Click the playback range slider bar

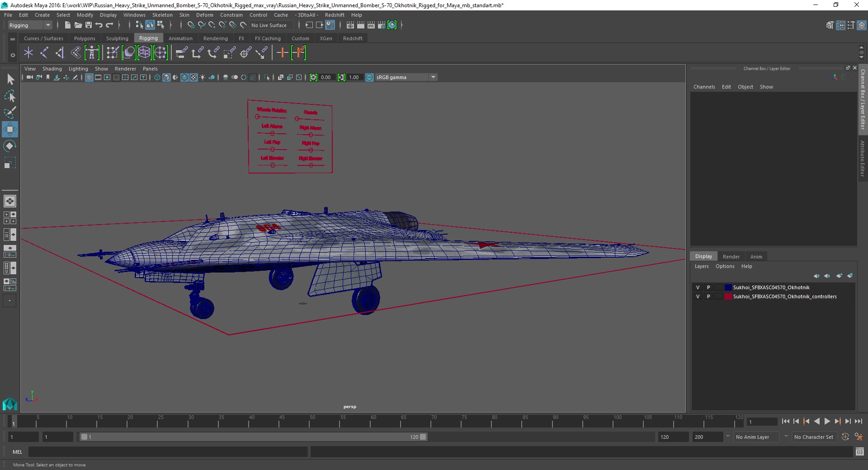point(253,437)
